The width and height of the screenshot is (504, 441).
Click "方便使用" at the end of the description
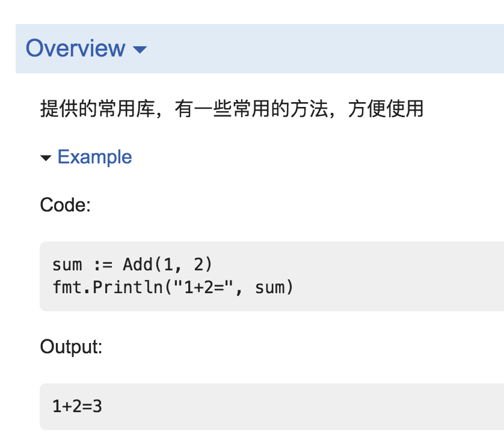point(386,109)
